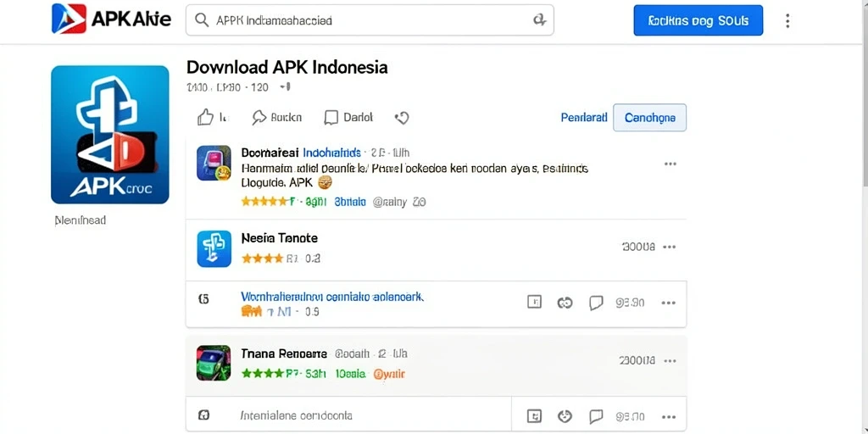Image resolution: width=868 pixels, height=434 pixels.
Task: Click the 'Nesia Tanote' title
Action: click(x=280, y=238)
